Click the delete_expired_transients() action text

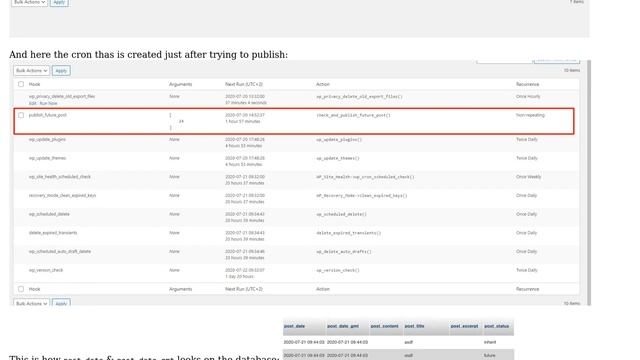(348, 233)
